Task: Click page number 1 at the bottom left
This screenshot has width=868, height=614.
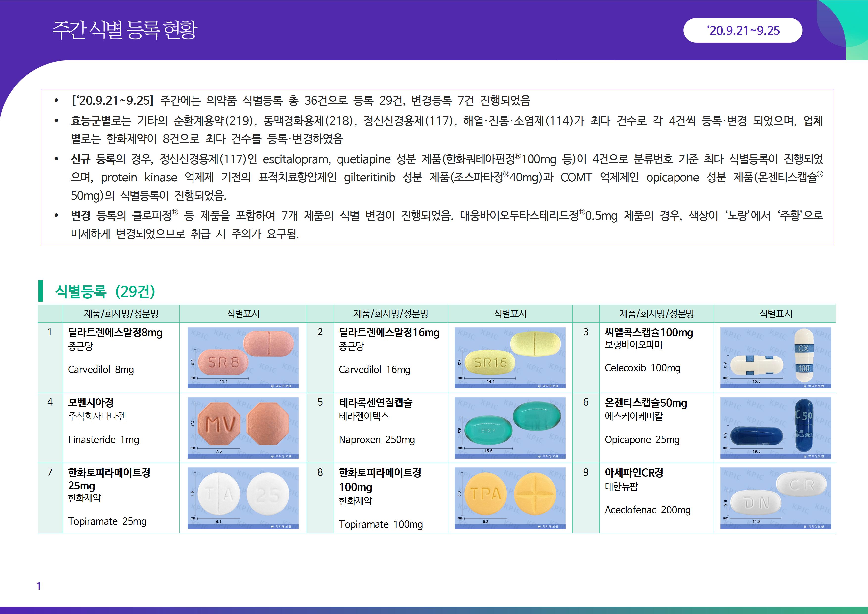Action: click(39, 586)
